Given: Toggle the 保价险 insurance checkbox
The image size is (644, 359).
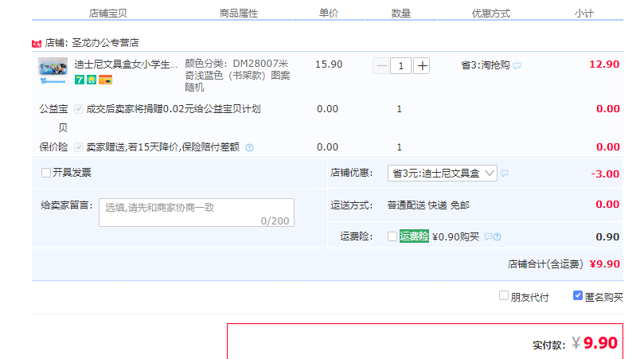Looking at the screenshot, I should [x=79, y=147].
